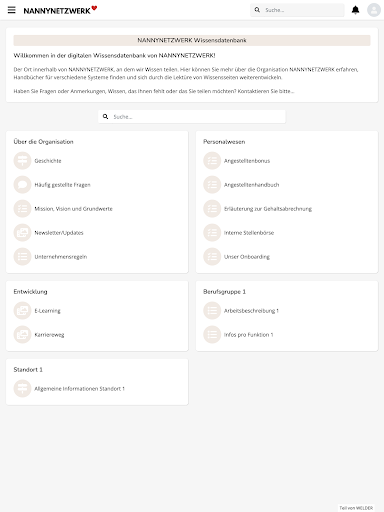Open the user profile avatar
The height and width of the screenshot is (512, 384).
pyautogui.click(x=374, y=10)
